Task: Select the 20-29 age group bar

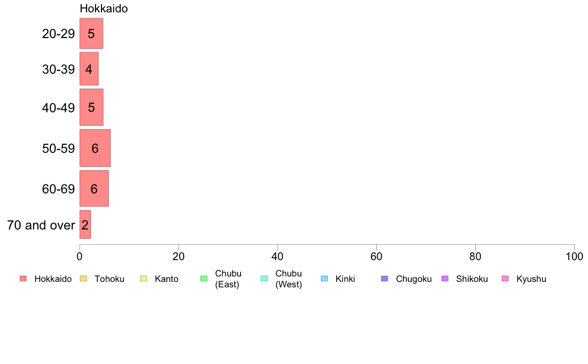Action: pyautogui.click(x=91, y=33)
